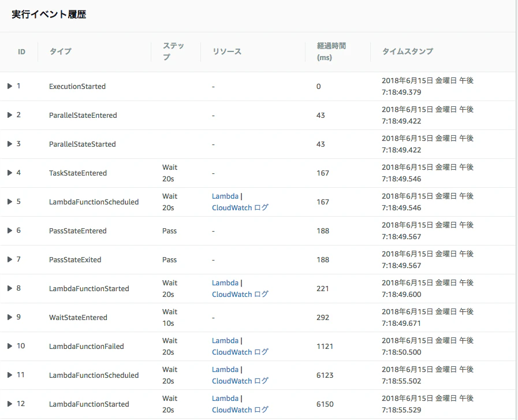This screenshot has width=518, height=420.
Task: Open Lambda link for event 10
Action: [x=225, y=341]
